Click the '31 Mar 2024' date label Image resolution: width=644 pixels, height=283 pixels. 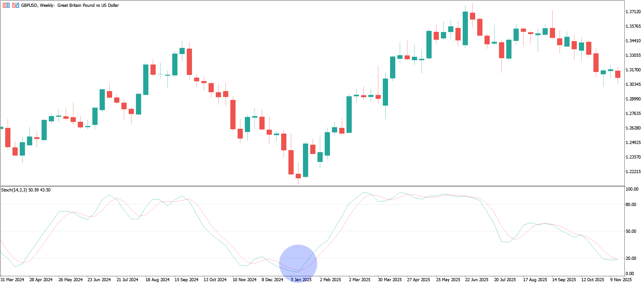12,280
